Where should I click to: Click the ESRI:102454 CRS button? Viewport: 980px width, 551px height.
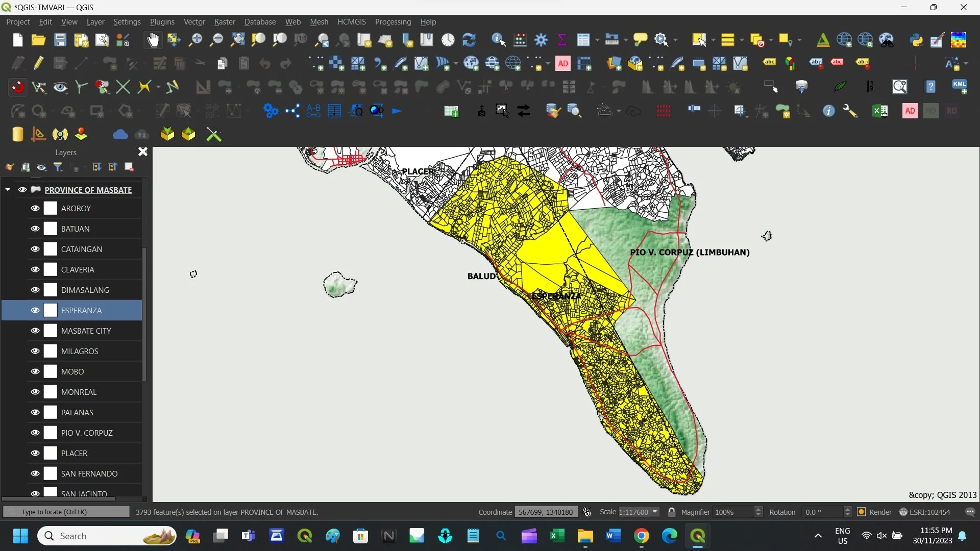click(924, 512)
